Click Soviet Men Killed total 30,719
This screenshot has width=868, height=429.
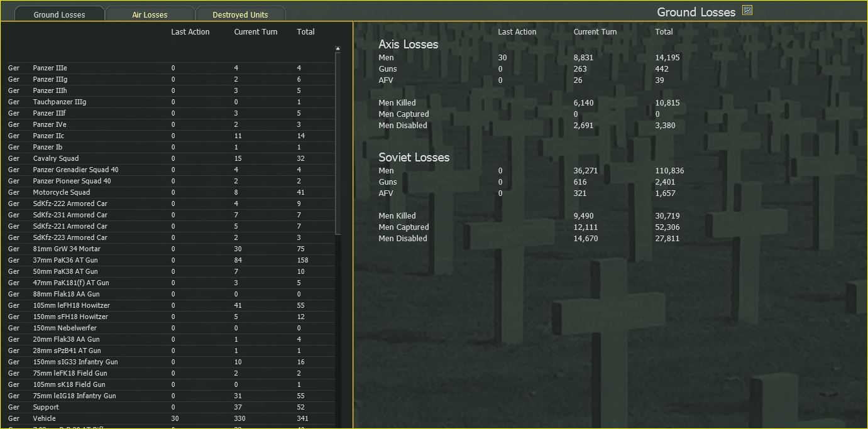pos(667,215)
